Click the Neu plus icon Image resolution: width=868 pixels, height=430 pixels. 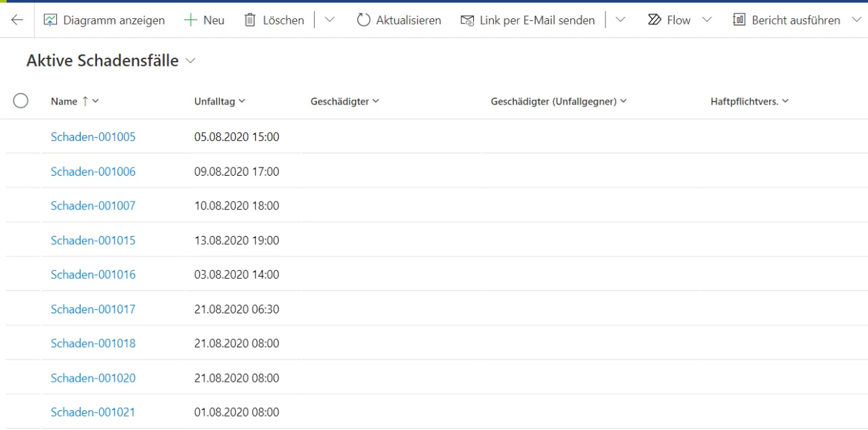pos(190,20)
